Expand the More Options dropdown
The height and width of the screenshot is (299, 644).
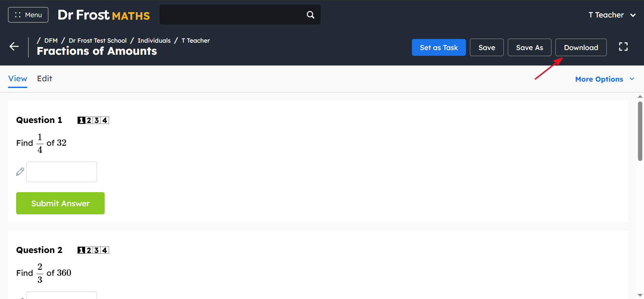pyautogui.click(x=605, y=79)
